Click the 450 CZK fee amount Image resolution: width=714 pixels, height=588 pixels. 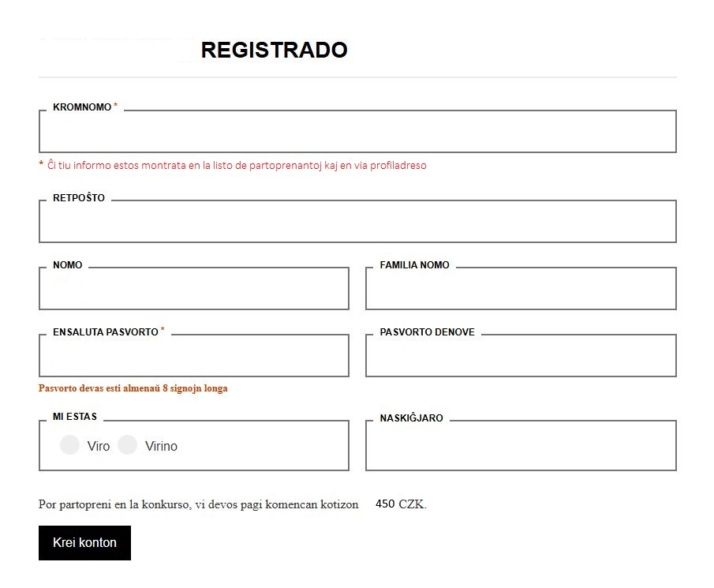click(400, 504)
